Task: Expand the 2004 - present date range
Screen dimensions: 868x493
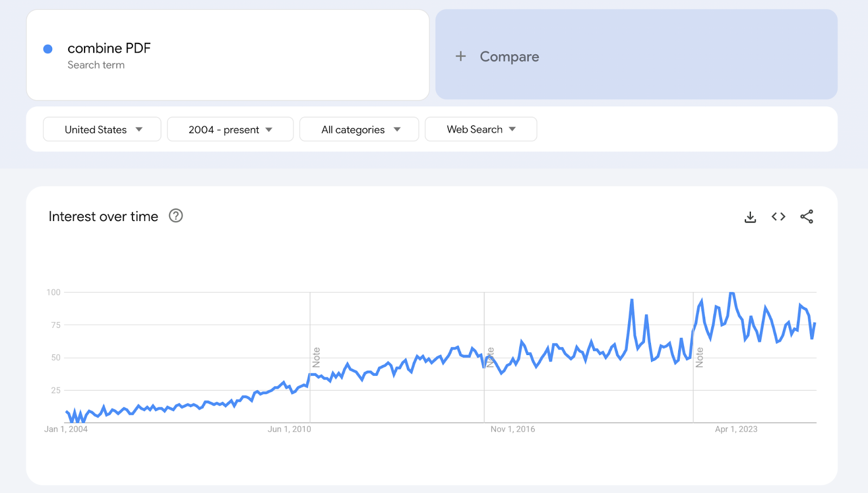Action: 230,130
